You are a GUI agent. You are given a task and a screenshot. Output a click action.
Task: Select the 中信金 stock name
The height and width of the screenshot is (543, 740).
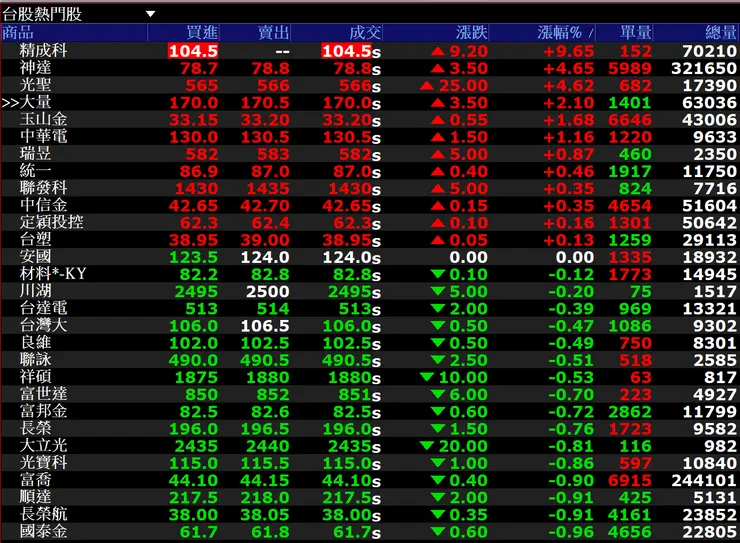click(x=43, y=205)
